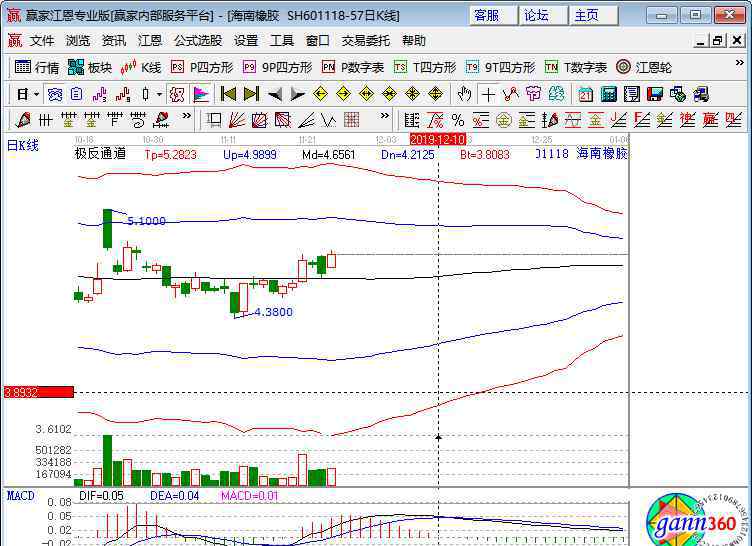Toggle the colored flags indicator icon
This screenshot has height=546, width=752.
click(x=201, y=94)
